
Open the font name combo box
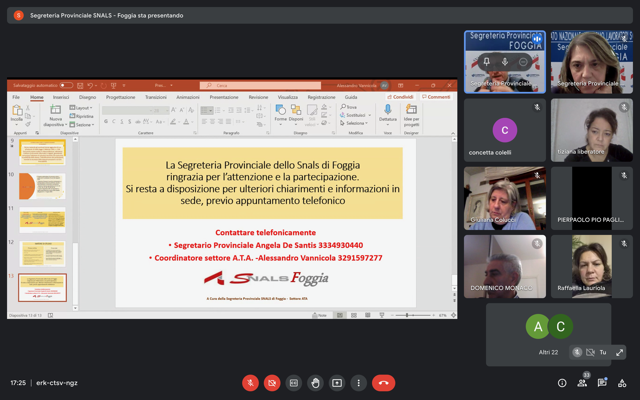[x=126, y=111]
